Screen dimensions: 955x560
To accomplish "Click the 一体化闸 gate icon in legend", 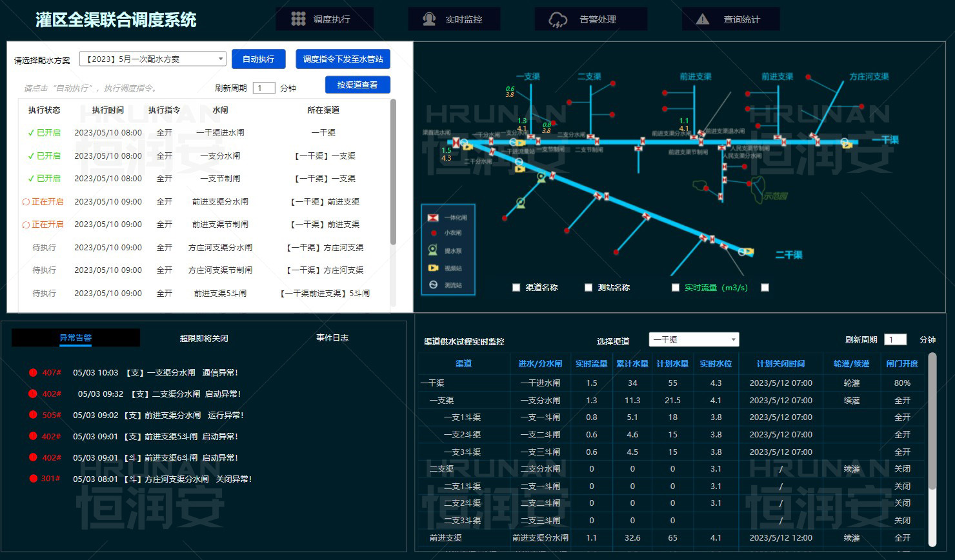I will (x=433, y=217).
